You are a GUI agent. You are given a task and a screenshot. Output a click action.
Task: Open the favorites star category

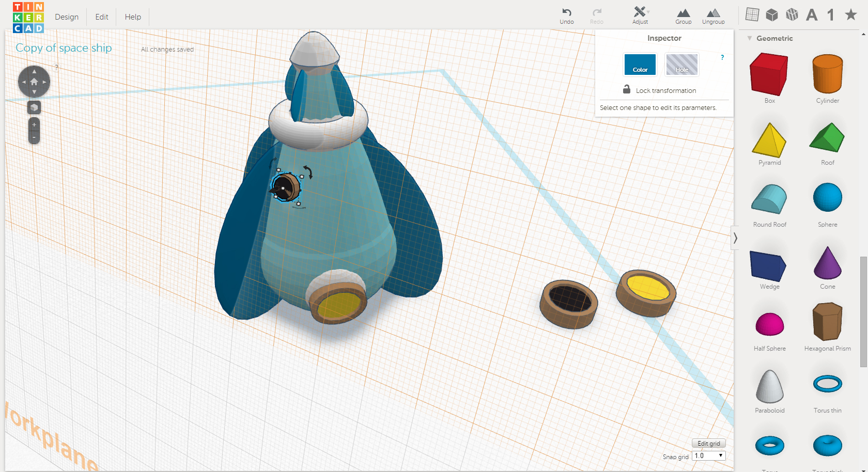point(851,14)
